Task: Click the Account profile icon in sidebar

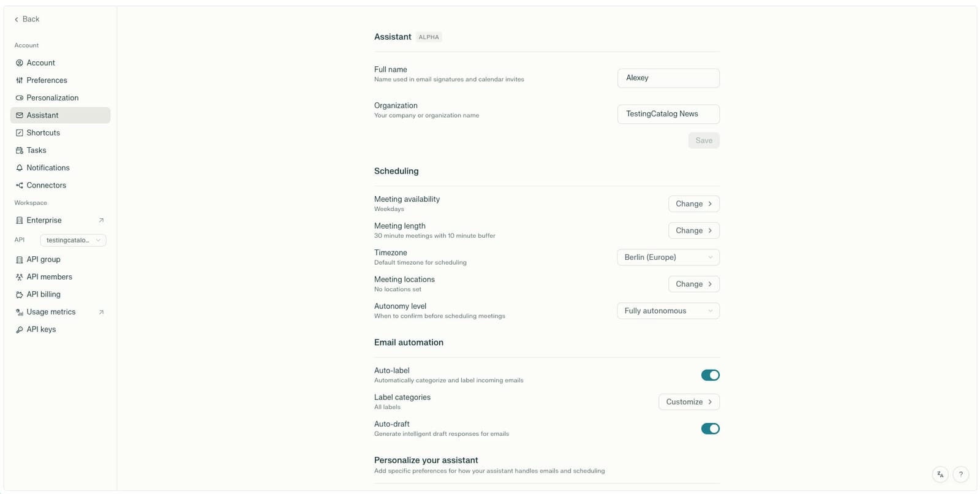Action: click(20, 63)
